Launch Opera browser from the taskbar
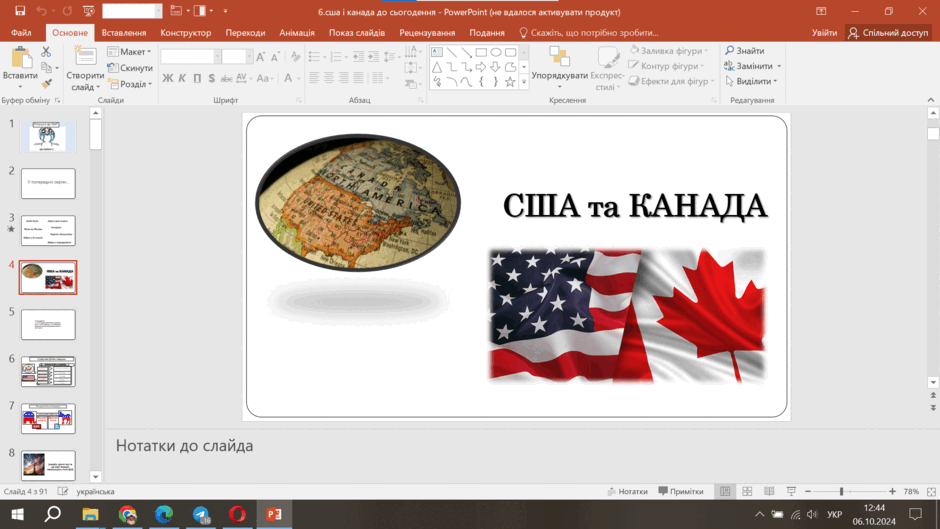The width and height of the screenshot is (940, 529). click(x=237, y=515)
